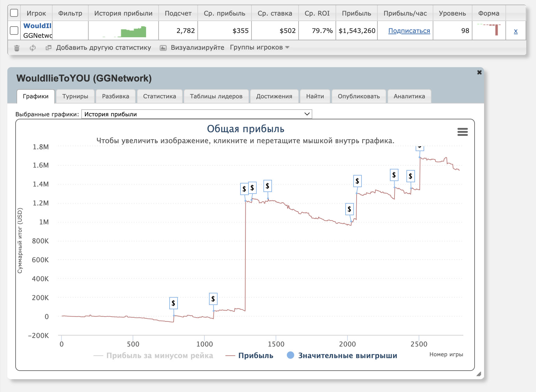The width and height of the screenshot is (536, 392).
Task: Toggle 'Значительные выигрыши' legend series
Action: (x=342, y=355)
